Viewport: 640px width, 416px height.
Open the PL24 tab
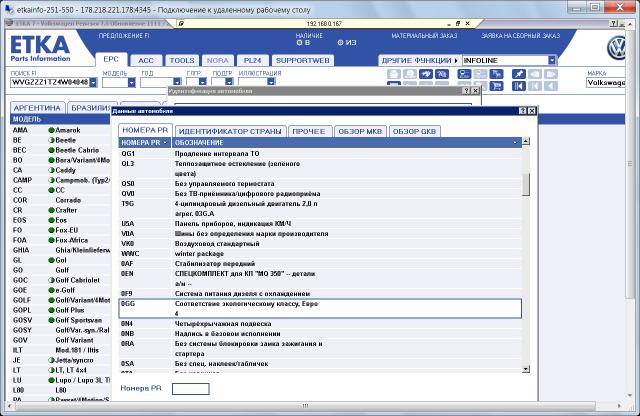[253, 61]
